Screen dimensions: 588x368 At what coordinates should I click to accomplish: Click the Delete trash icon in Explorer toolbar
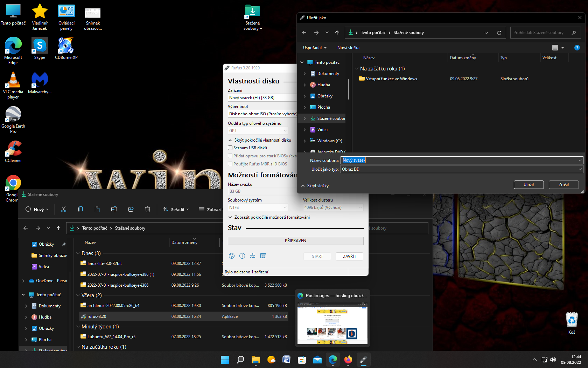point(148,209)
